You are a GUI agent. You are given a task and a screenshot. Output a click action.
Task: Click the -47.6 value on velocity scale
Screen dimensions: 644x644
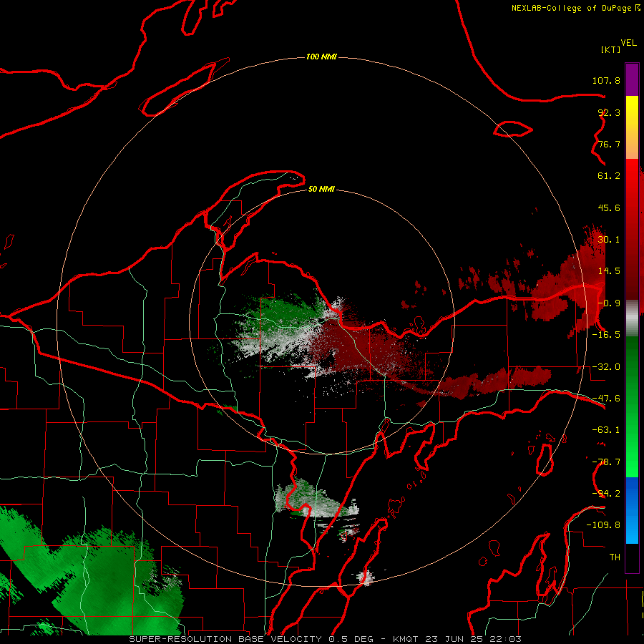(x=606, y=399)
